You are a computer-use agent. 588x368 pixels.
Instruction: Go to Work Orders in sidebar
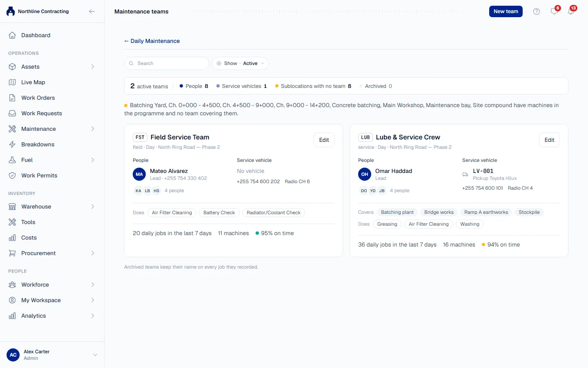click(x=52, y=98)
